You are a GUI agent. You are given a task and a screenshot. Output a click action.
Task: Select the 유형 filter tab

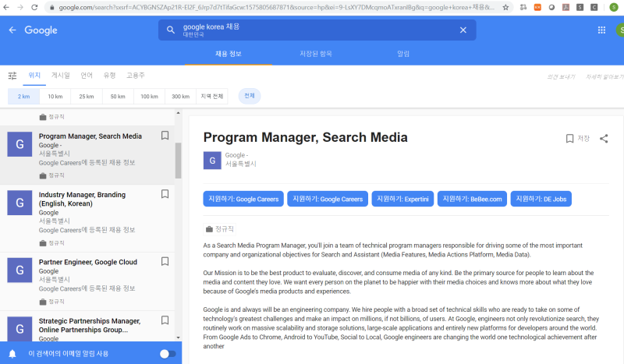109,76
